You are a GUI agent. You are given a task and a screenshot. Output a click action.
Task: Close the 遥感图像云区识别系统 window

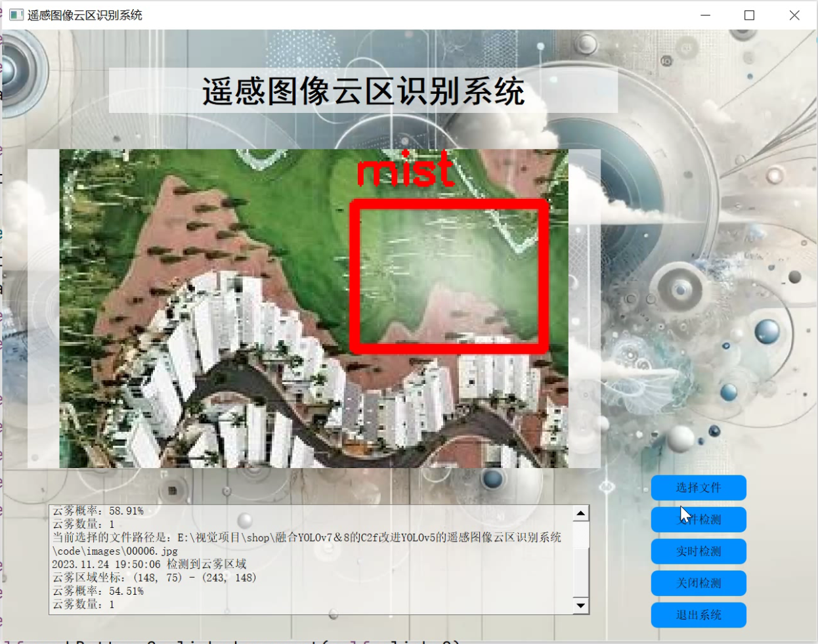(794, 15)
